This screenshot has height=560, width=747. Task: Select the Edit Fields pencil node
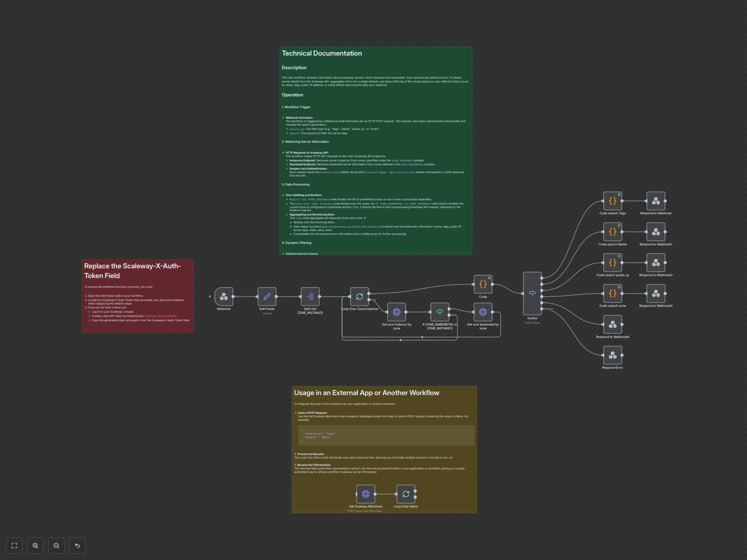267,296
